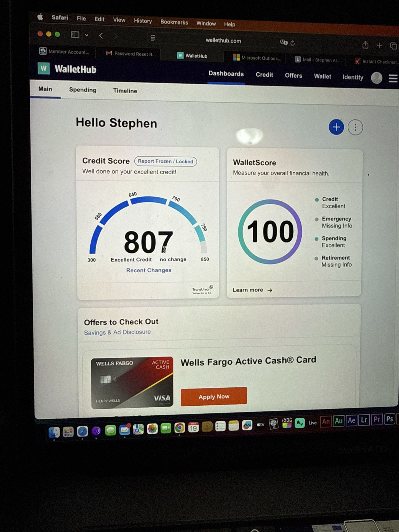Click the Emergency Missing Info item
This screenshot has width=399, height=532.
pos(334,222)
